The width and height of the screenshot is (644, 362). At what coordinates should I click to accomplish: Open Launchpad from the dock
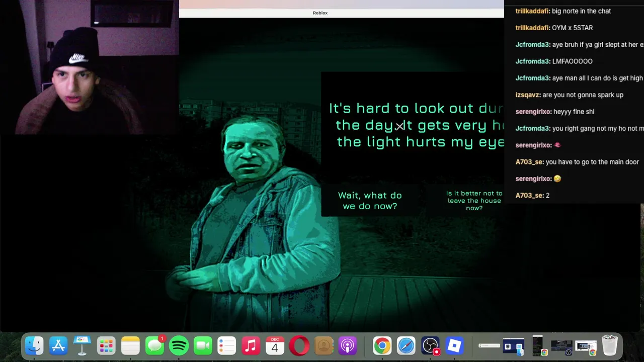point(106,346)
